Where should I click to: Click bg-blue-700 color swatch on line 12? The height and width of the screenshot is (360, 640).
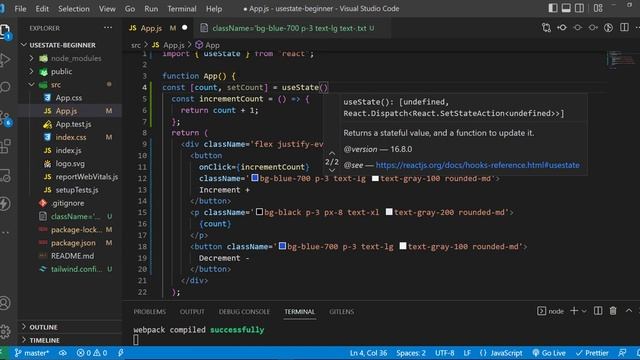[x=255, y=178]
